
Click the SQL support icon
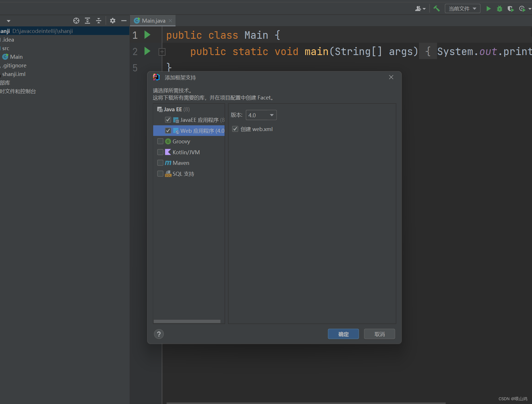tap(168, 173)
